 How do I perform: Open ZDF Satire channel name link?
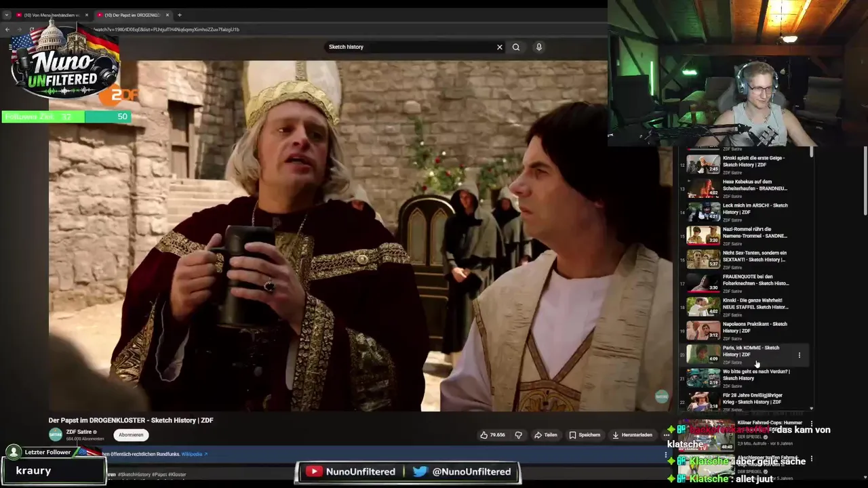(79, 432)
